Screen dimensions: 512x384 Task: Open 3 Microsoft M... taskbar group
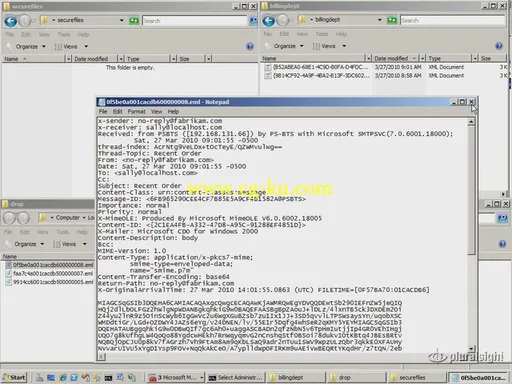[x=176, y=377]
